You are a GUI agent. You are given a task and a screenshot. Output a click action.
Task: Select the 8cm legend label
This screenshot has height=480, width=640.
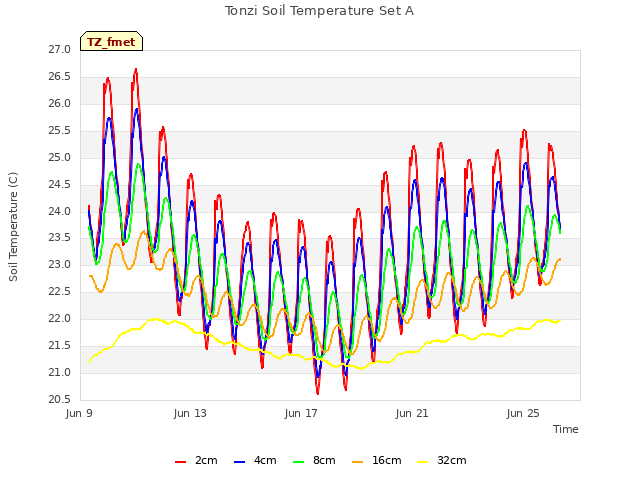point(324,460)
